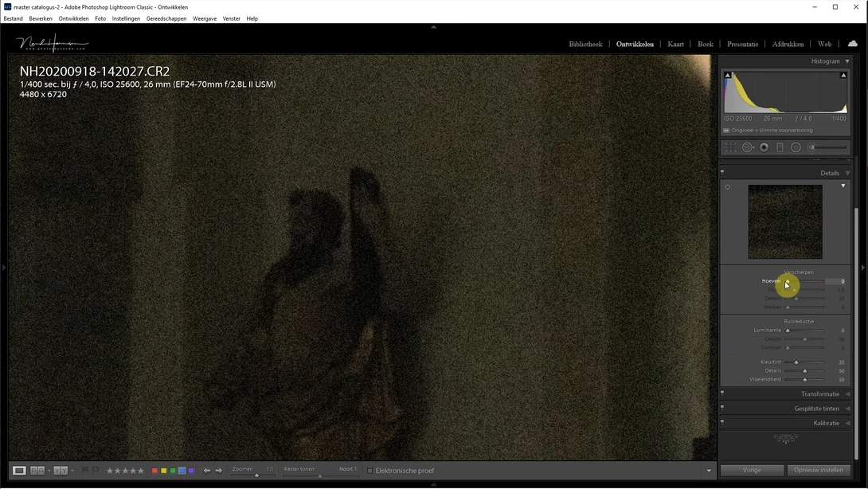Image resolution: width=868 pixels, height=489 pixels.
Task: Set rating to one star
Action: pyautogui.click(x=110, y=470)
